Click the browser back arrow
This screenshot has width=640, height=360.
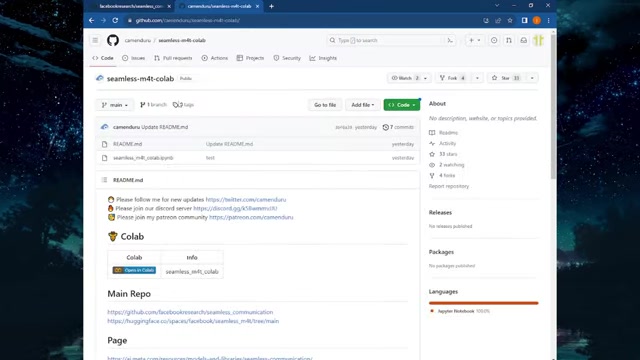(x=91, y=20)
